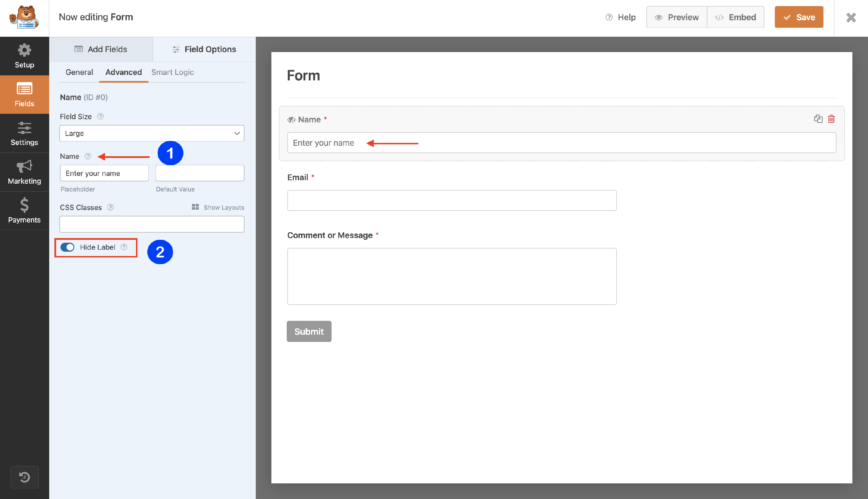Open the Add Fields tab
This screenshot has width=868, height=499.
[101, 49]
